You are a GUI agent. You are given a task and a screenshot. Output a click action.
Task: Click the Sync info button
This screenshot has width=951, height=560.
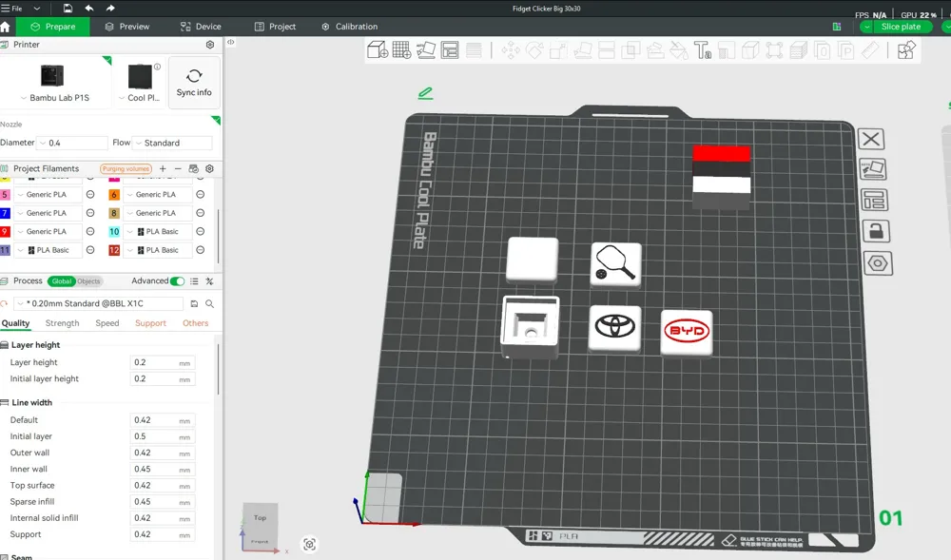tap(194, 83)
